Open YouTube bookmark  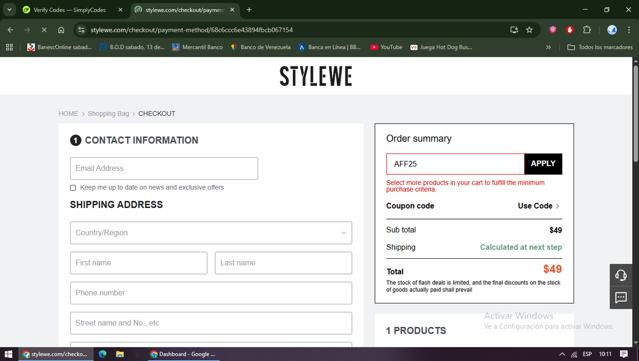pyautogui.click(x=386, y=47)
